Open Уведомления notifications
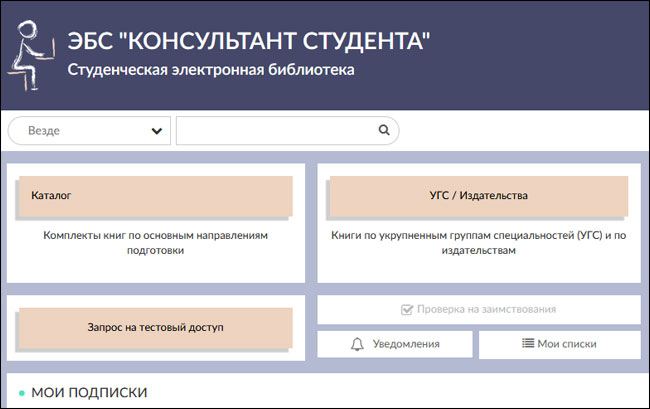 tap(395, 344)
